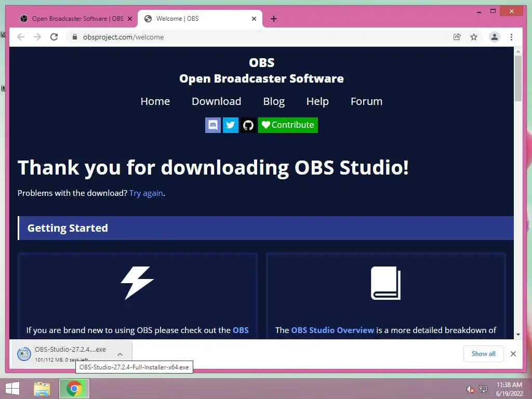Screen dimensions: 532x399
Task: Click the downloaded installer file icon
Action: (x=24, y=354)
